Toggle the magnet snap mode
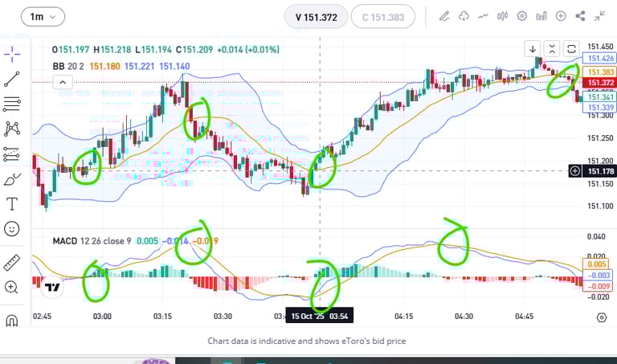 pyautogui.click(x=12, y=321)
